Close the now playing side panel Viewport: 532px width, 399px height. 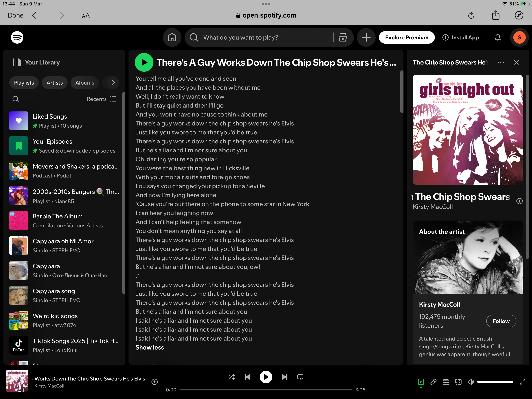[516, 62]
